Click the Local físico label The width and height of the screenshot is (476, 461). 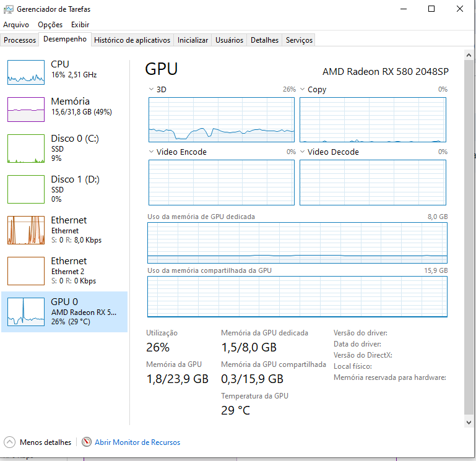click(352, 366)
